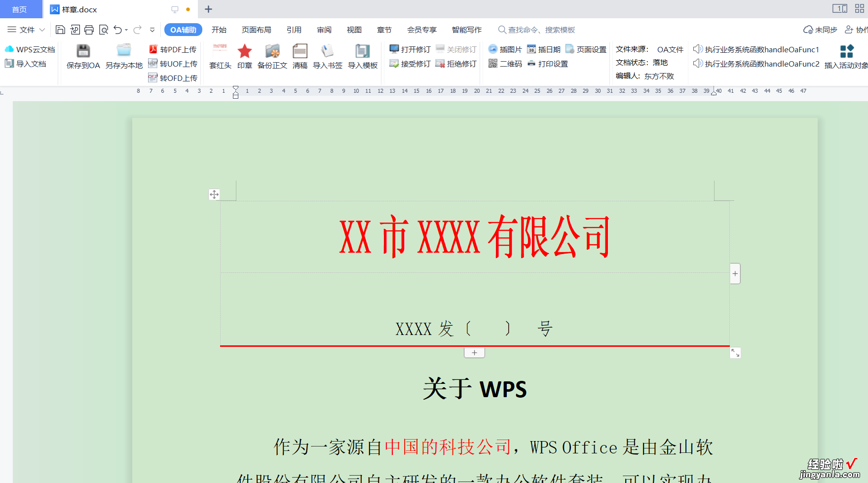
Task: Click the save icon in quick access toolbar
Action: point(60,30)
